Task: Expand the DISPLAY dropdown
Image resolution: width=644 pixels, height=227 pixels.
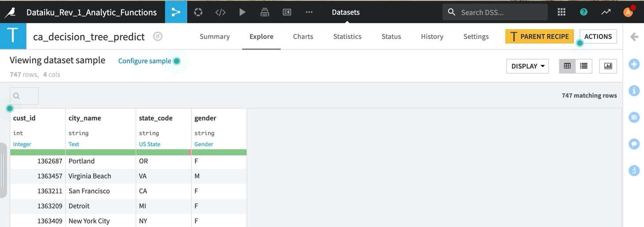Action: [528, 66]
